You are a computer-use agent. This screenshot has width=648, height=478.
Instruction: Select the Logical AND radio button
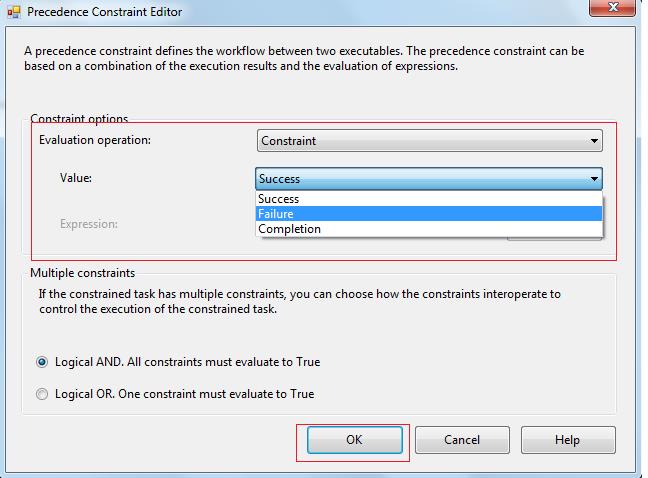pyautogui.click(x=42, y=362)
